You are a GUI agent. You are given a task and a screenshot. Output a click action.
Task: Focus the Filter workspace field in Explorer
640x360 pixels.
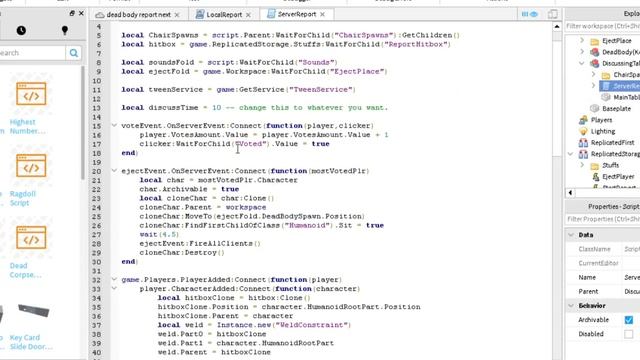pyautogui.click(x=602, y=26)
